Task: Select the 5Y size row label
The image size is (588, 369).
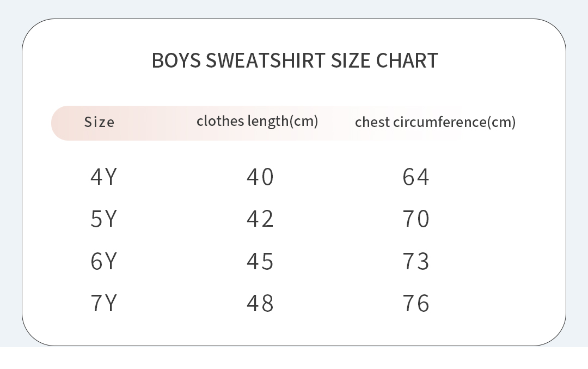Action: tap(103, 219)
